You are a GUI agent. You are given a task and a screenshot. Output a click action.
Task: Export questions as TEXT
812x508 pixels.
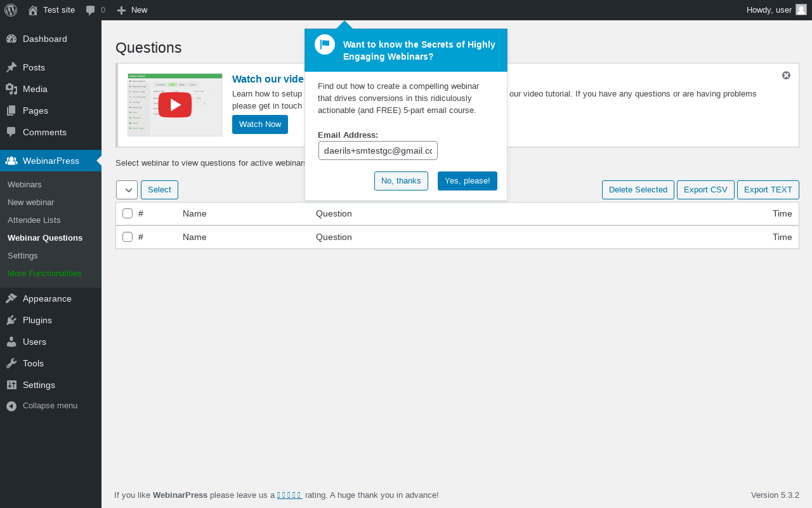[768, 190]
